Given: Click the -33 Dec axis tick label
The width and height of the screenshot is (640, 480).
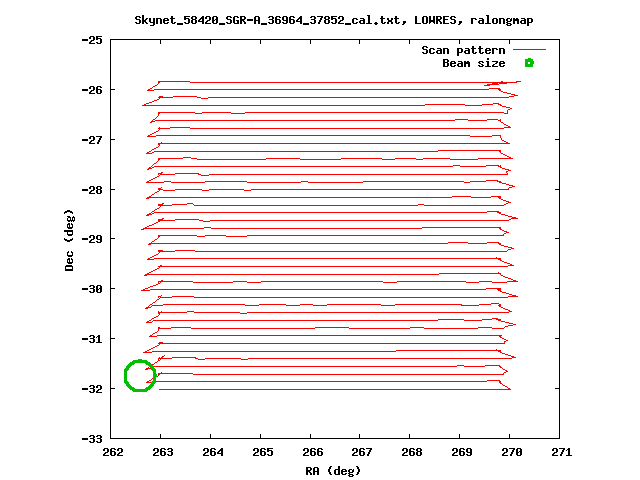Looking at the screenshot, I should click(x=92, y=439).
